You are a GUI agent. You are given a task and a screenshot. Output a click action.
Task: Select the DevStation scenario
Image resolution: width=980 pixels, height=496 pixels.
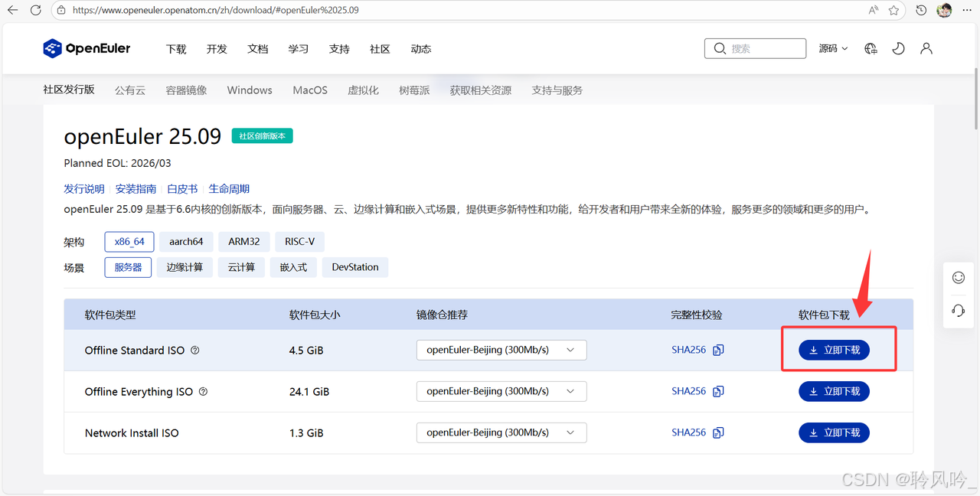(x=355, y=267)
